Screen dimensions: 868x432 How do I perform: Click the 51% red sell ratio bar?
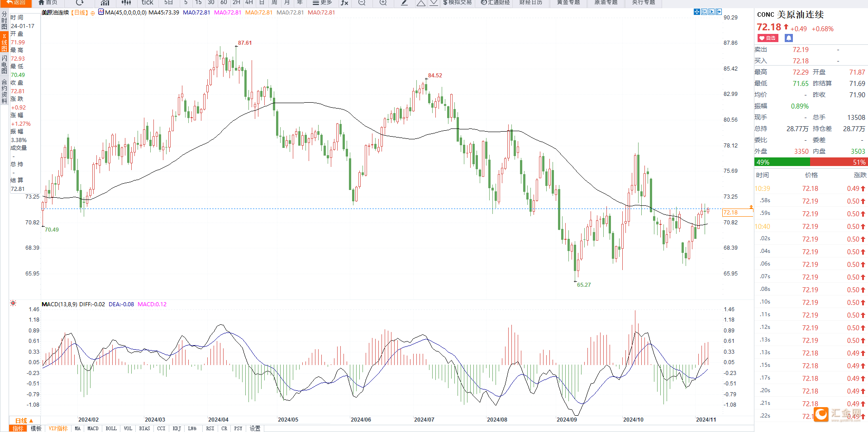coord(839,162)
